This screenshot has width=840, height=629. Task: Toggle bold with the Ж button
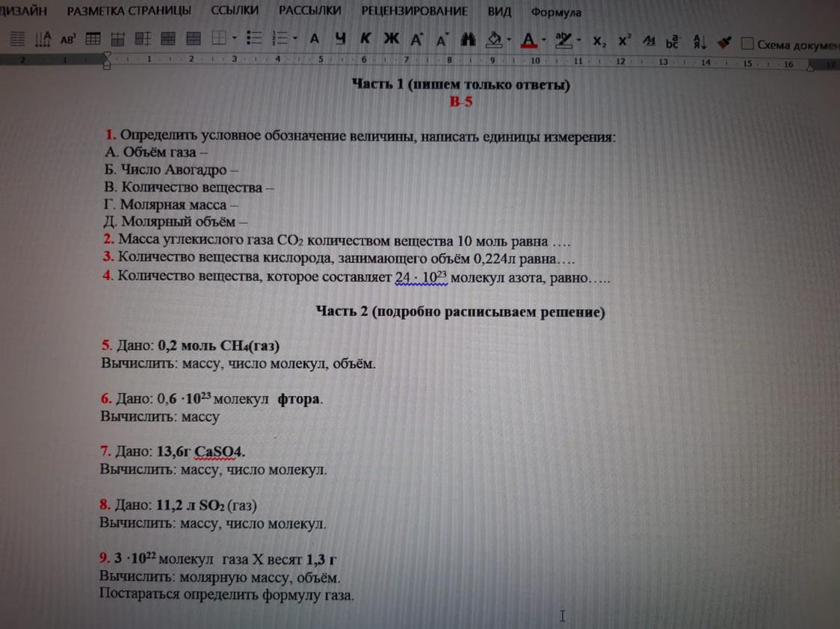pos(392,39)
